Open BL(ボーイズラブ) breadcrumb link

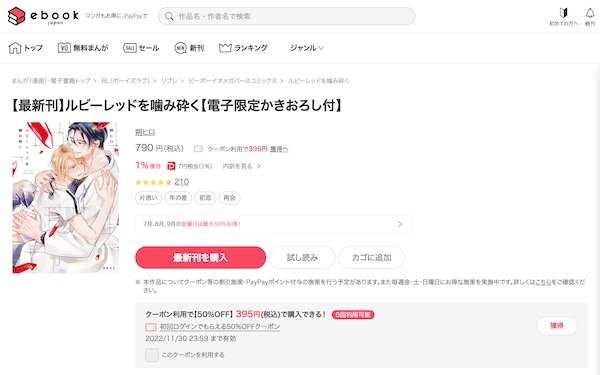(125, 81)
